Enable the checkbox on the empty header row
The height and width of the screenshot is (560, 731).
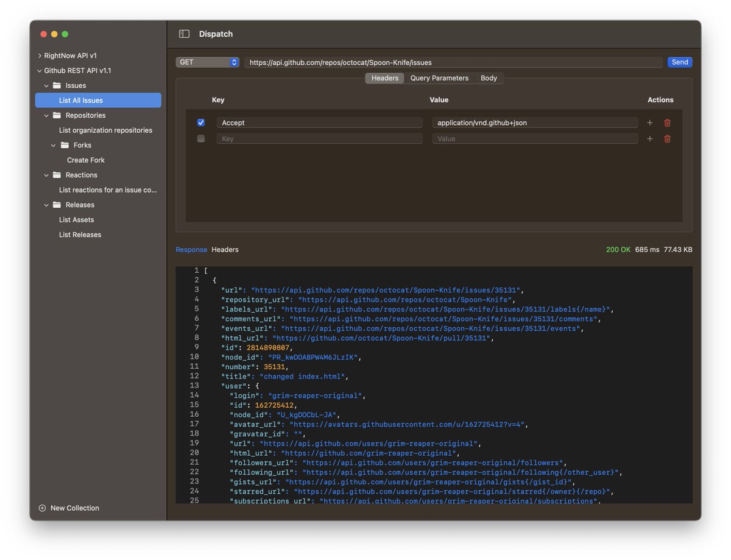coord(201,138)
